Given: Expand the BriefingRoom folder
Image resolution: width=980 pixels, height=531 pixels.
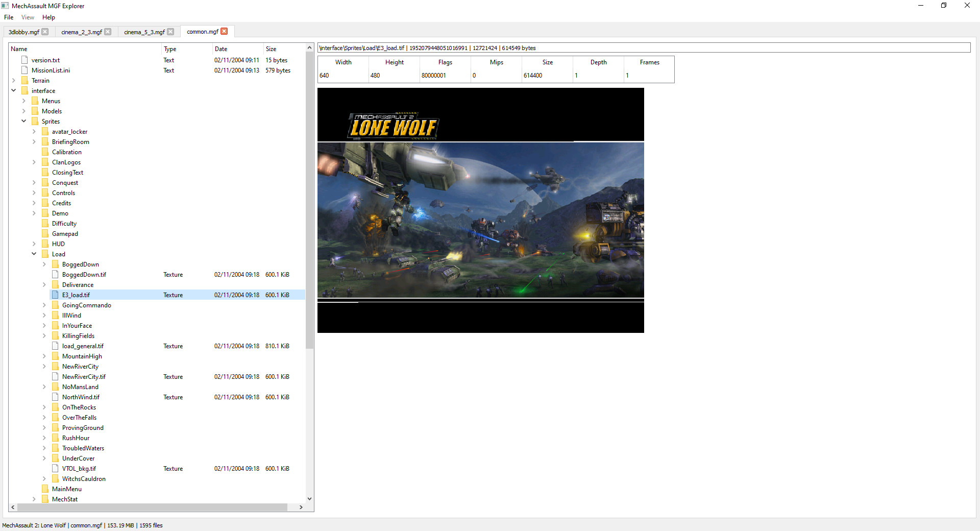Looking at the screenshot, I should pos(34,142).
